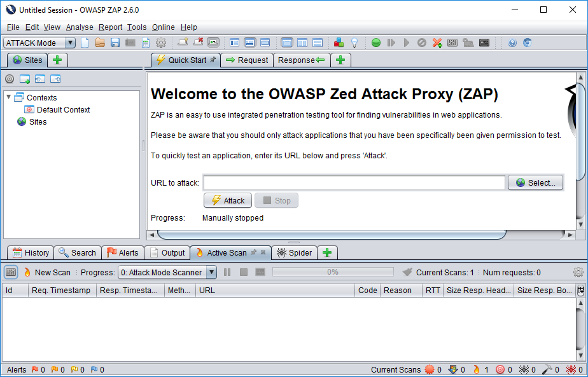
Task: Open the Attack Mode Scanner progress dropdown
Action: tap(167, 273)
